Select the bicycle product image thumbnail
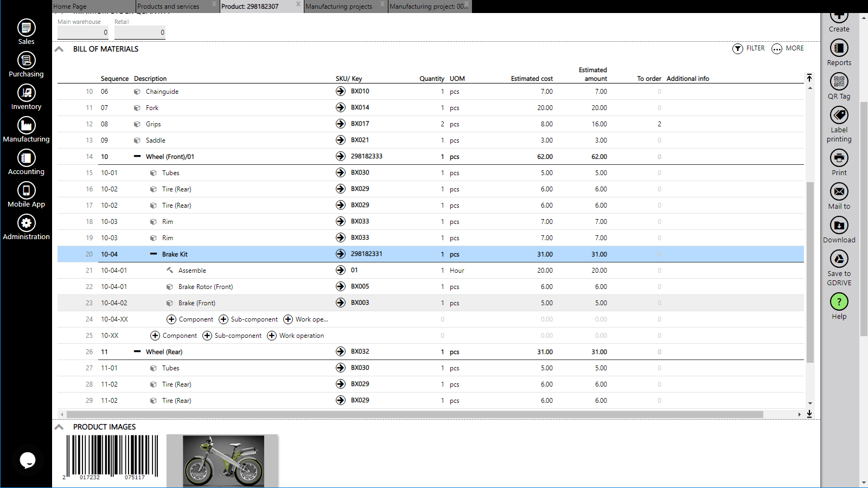868x488 pixels. 222,461
